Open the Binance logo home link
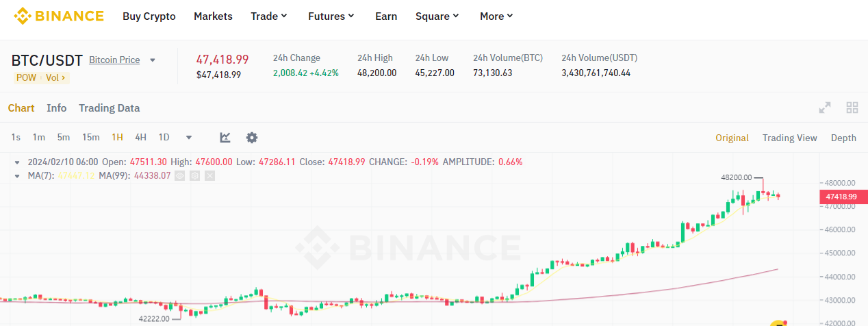 click(59, 16)
